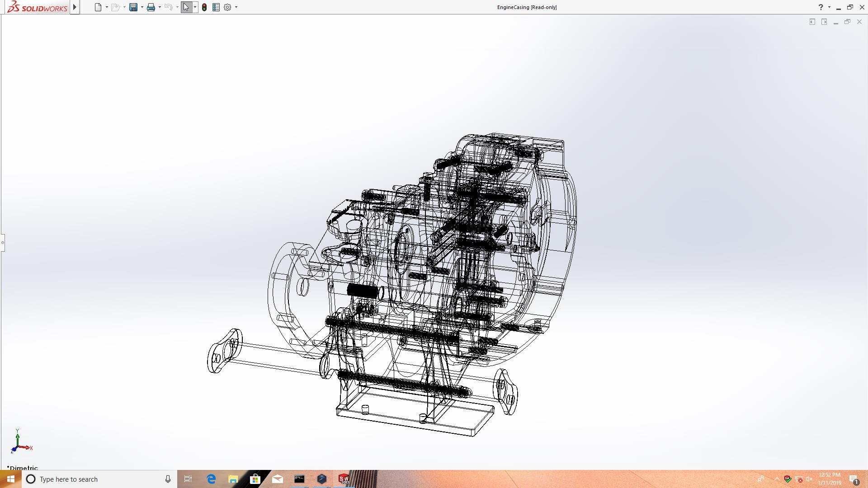Open the Help dropdown arrow

coord(829,7)
